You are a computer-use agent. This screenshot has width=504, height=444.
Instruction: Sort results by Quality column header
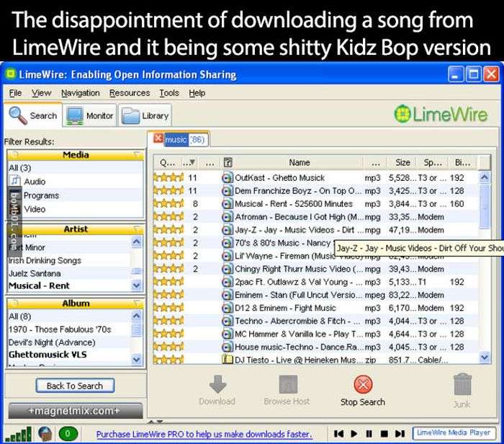(168, 162)
